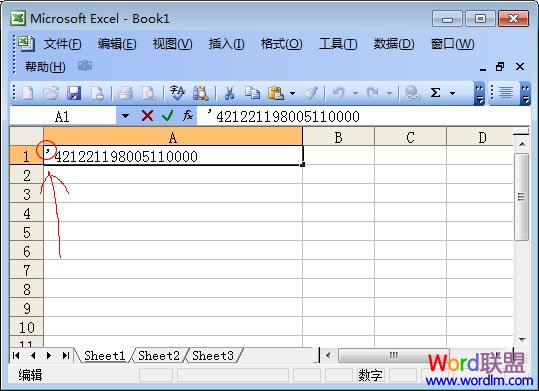Select the column B header
Viewport: 539px width, 391px height.
(339, 138)
